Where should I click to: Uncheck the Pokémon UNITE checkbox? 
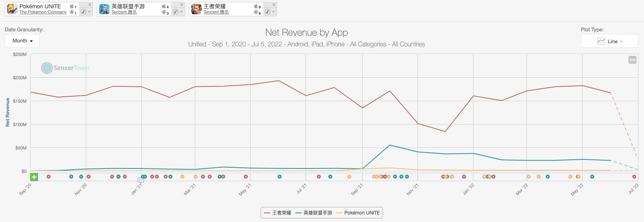click(83, 12)
